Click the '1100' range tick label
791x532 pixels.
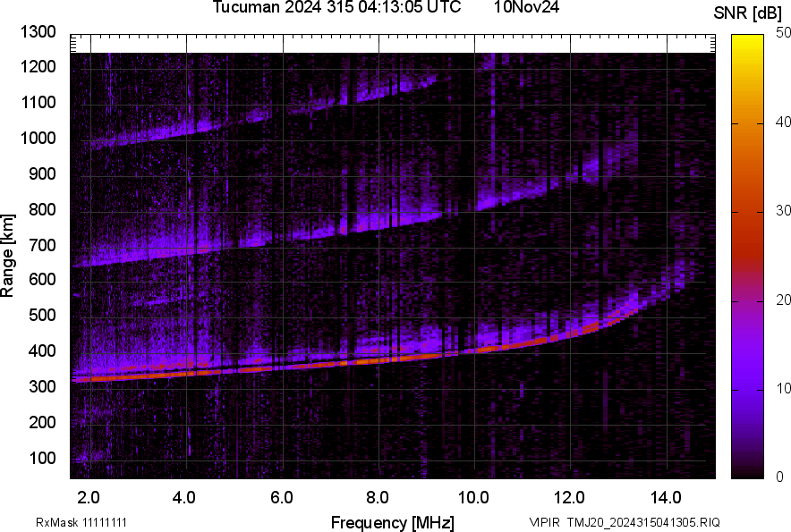(x=38, y=102)
